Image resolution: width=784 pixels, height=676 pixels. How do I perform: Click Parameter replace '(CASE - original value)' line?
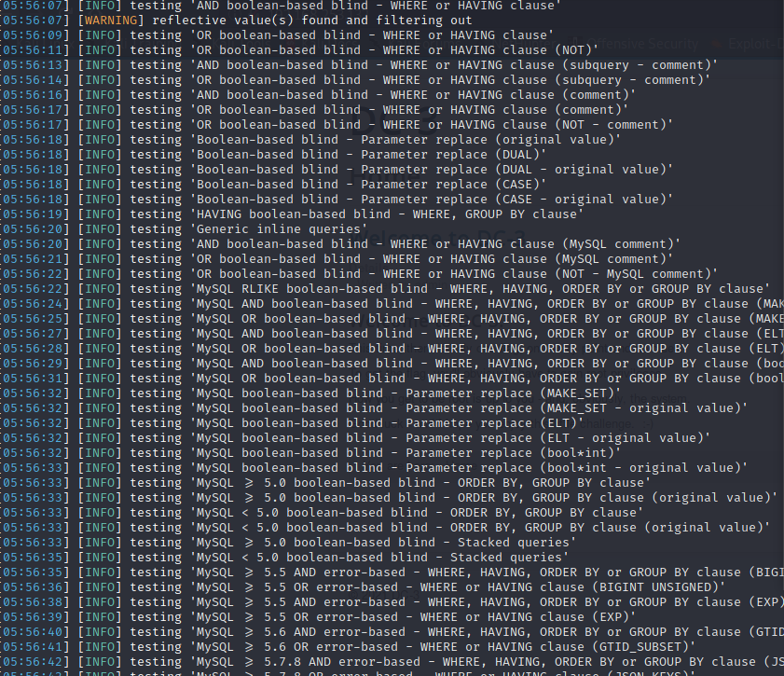coord(337,200)
